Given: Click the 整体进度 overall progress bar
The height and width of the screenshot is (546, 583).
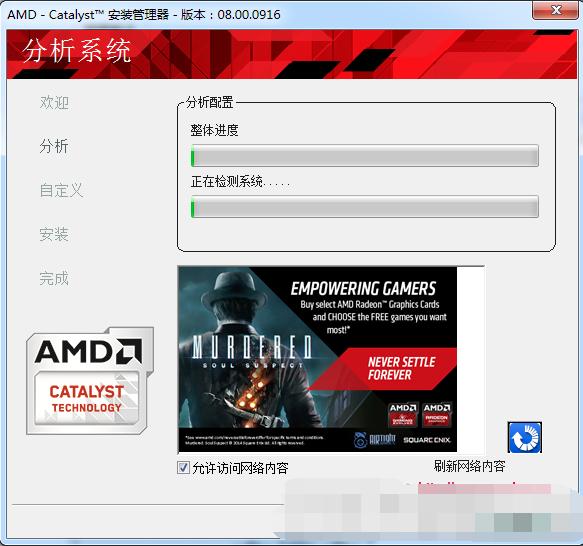Looking at the screenshot, I should tap(364, 155).
